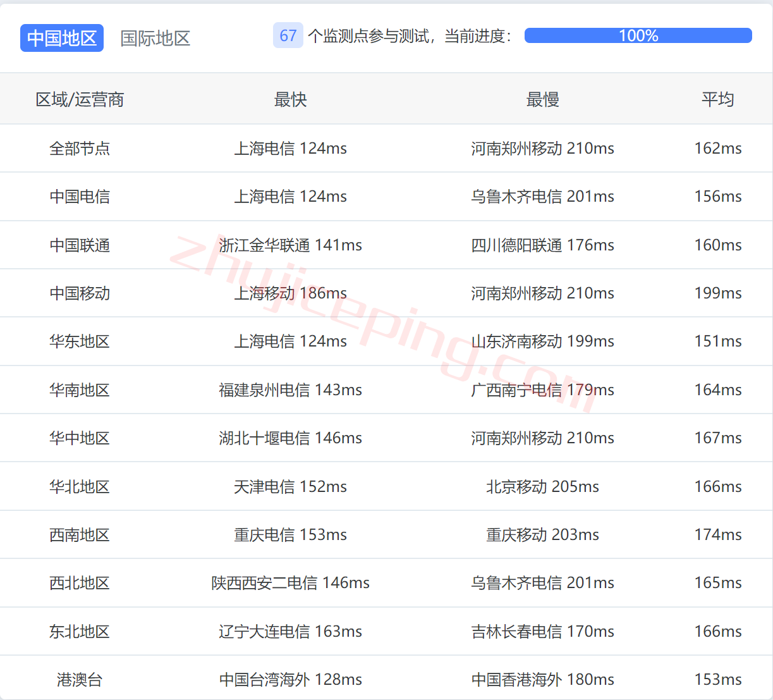Image resolution: width=773 pixels, height=700 pixels.
Task: Open the 国际地区 tab
Action: point(155,38)
